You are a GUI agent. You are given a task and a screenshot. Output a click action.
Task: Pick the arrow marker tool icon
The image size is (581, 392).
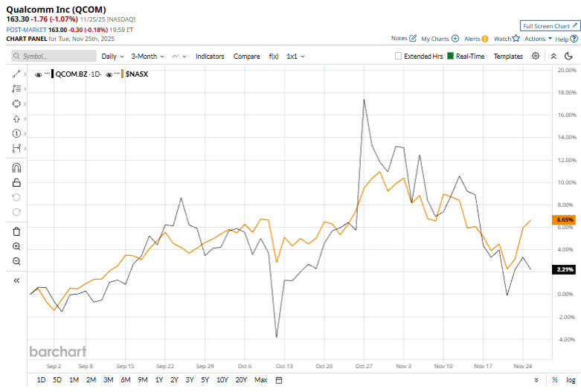point(16,119)
